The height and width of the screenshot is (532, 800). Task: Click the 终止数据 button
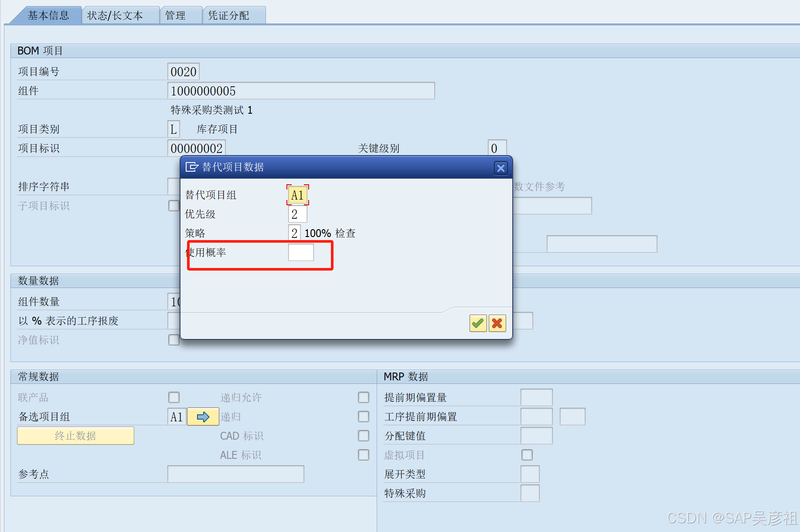[x=75, y=436]
